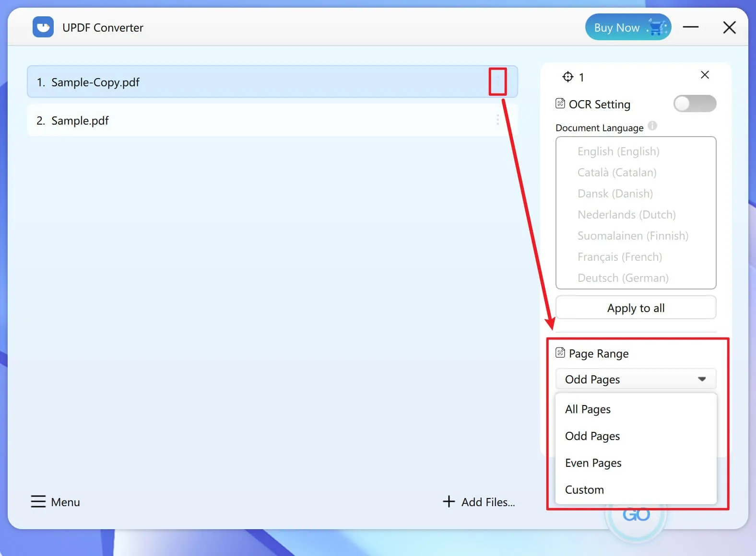The image size is (756, 556).
Task: Select Français (French) in the language list
Action: 620,257
